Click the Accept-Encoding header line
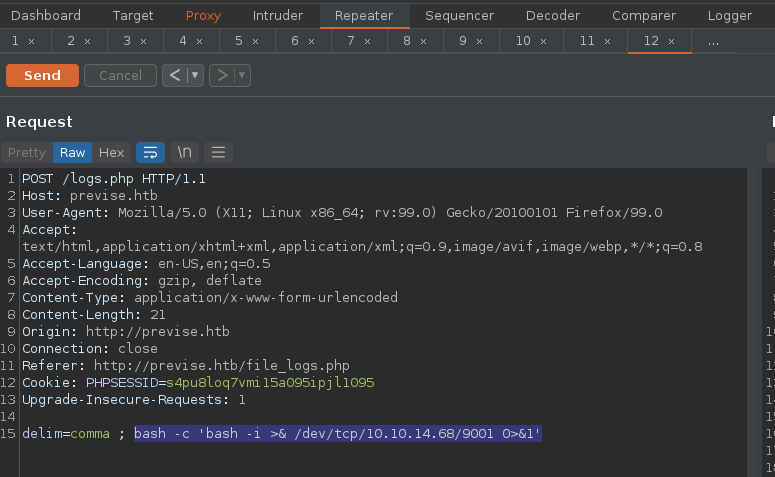Viewport: 775px width, 477px height. 142,280
